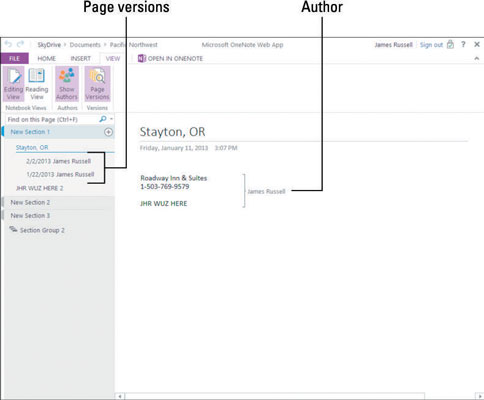Click the OneNote logo icon

(x=142, y=58)
